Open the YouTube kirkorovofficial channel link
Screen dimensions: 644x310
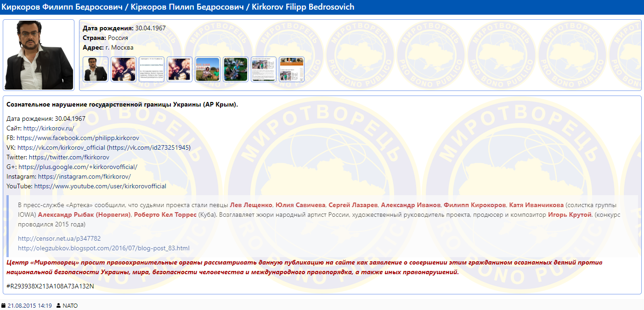click(x=100, y=186)
